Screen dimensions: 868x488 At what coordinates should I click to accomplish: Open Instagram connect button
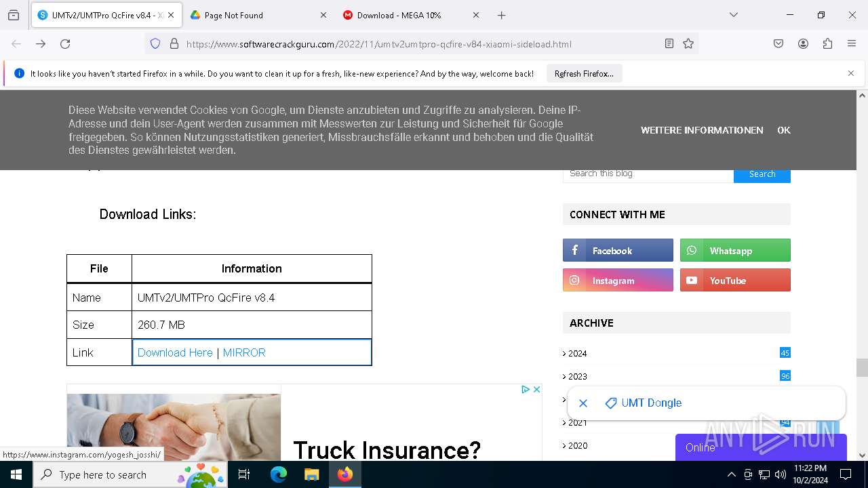click(x=618, y=280)
